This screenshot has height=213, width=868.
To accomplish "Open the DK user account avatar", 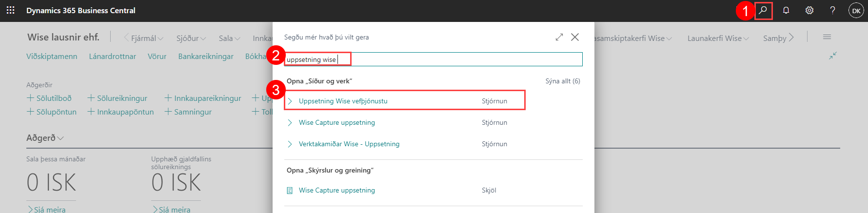I will coord(856,10).
